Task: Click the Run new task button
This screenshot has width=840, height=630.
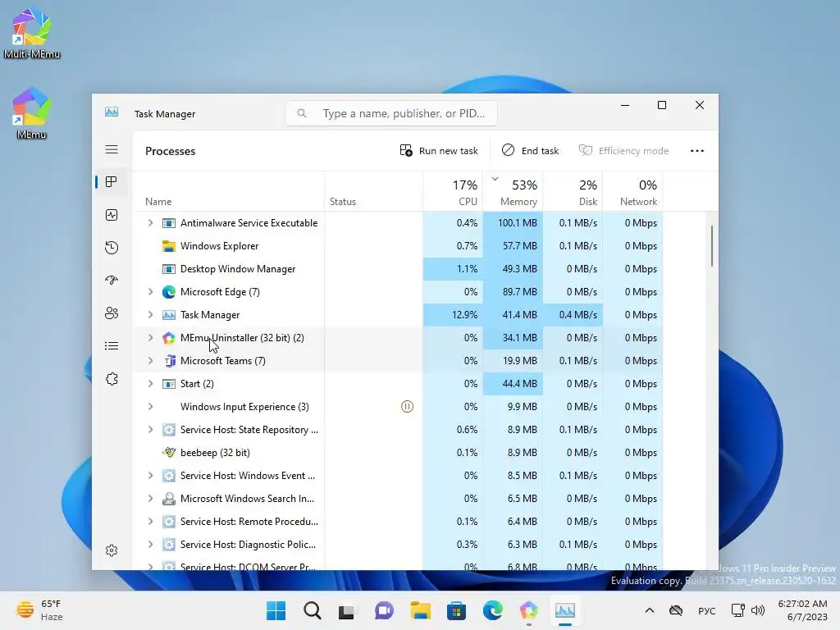Action: tap(439, 151)
